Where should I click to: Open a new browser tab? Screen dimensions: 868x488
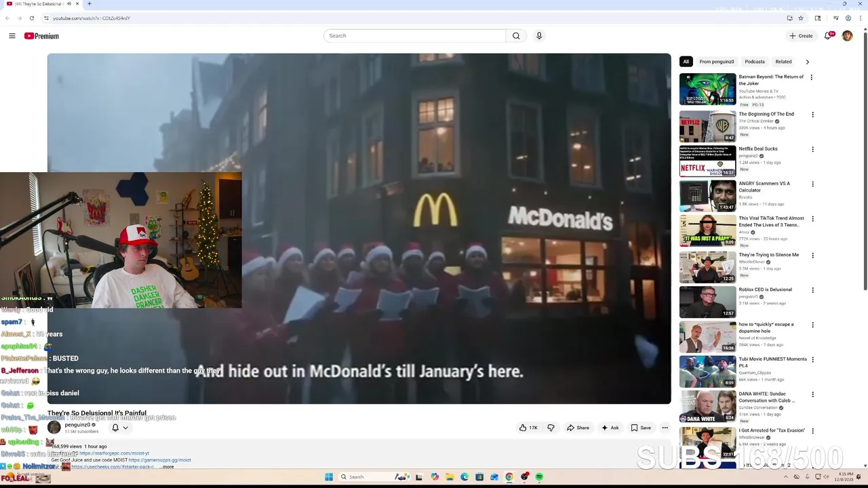[x=89, y=4]
